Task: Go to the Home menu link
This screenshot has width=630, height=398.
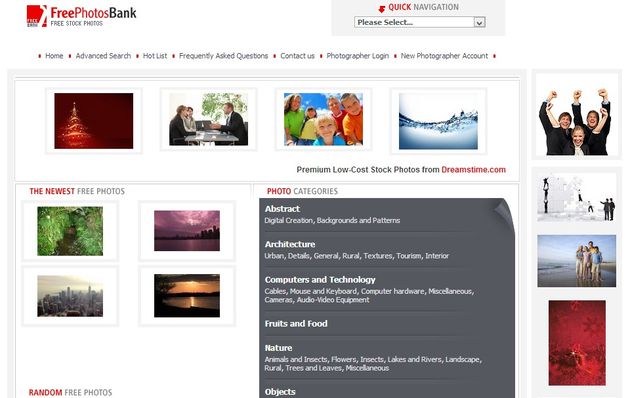Action: pos(54,56)
